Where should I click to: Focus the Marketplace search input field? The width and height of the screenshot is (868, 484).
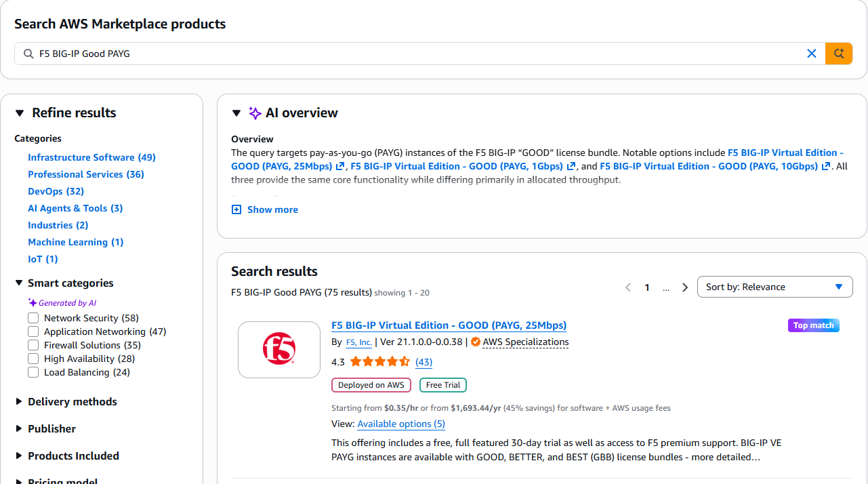pos(420,54)
